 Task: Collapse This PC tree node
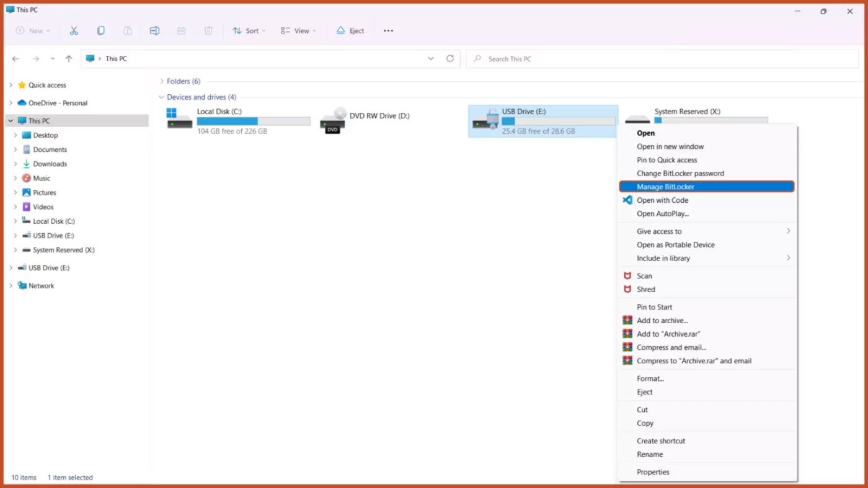(x=11, y=121)
